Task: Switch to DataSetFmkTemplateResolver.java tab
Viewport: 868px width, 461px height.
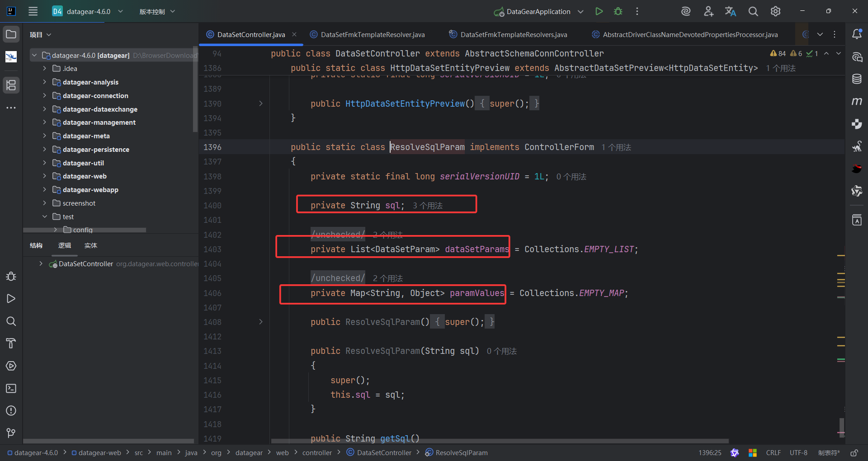Action: 368,34
